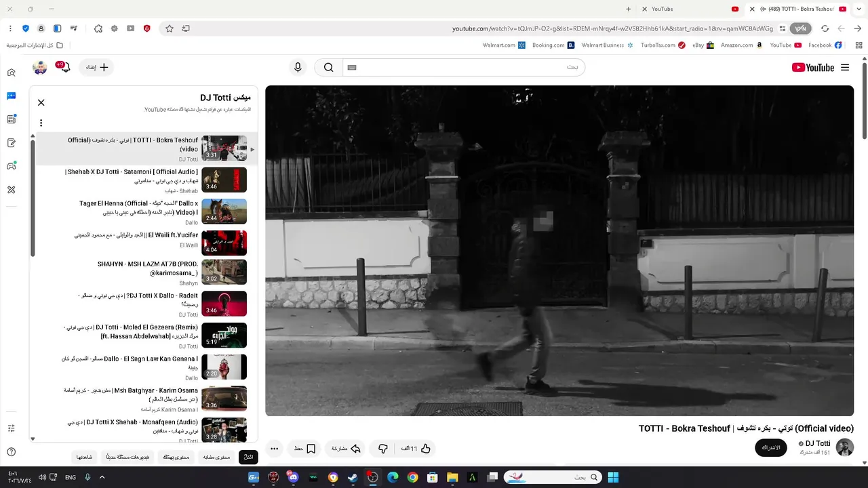The image size is (868, 488).
Task: Open the YouTube guide hamburger menu
Action: (845, 68)
